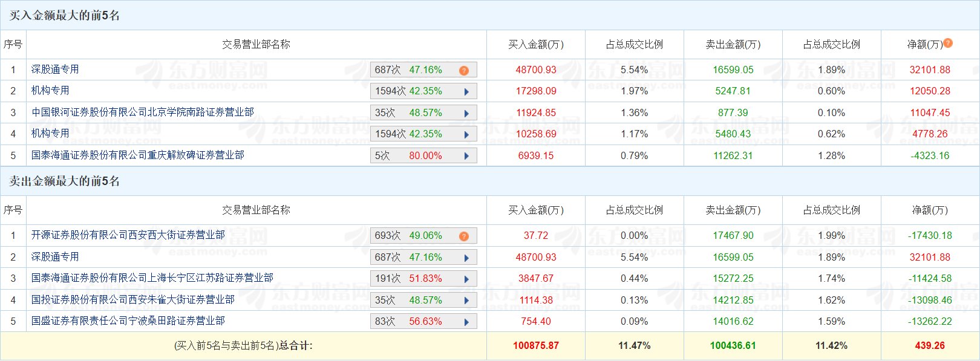Screen dimensions: 980x361
Task: Click orange icon next to 693次 49.06%
Action: 464,236
